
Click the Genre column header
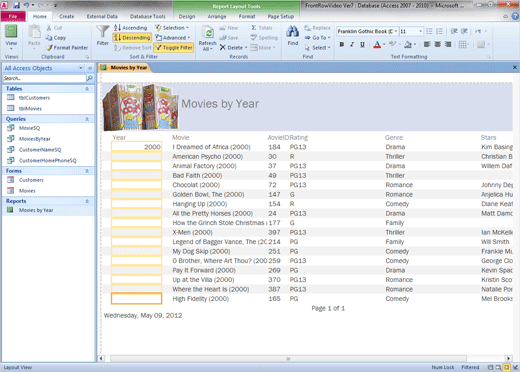394,138
